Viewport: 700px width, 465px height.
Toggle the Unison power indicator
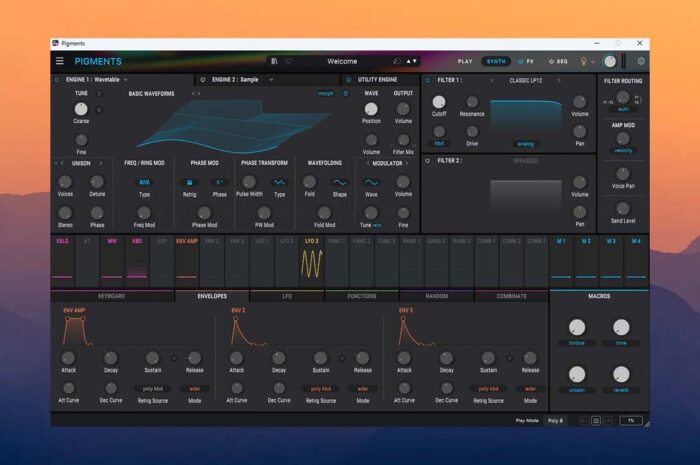(x=56, y=163)
